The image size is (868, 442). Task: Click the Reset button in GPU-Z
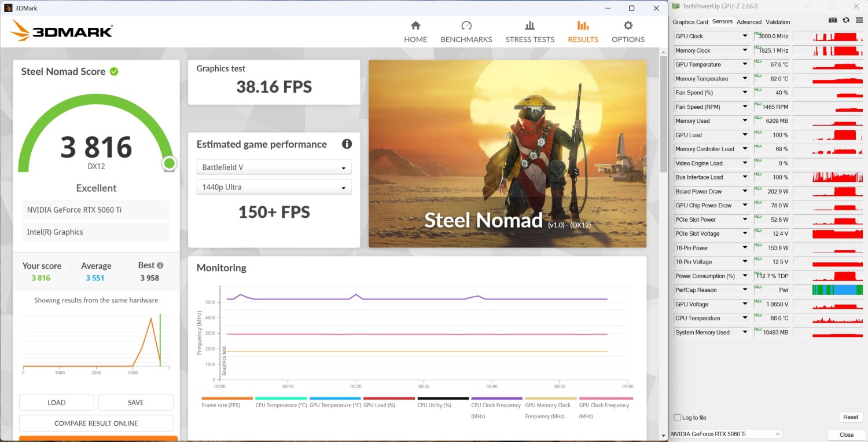[x=851, y=417]
